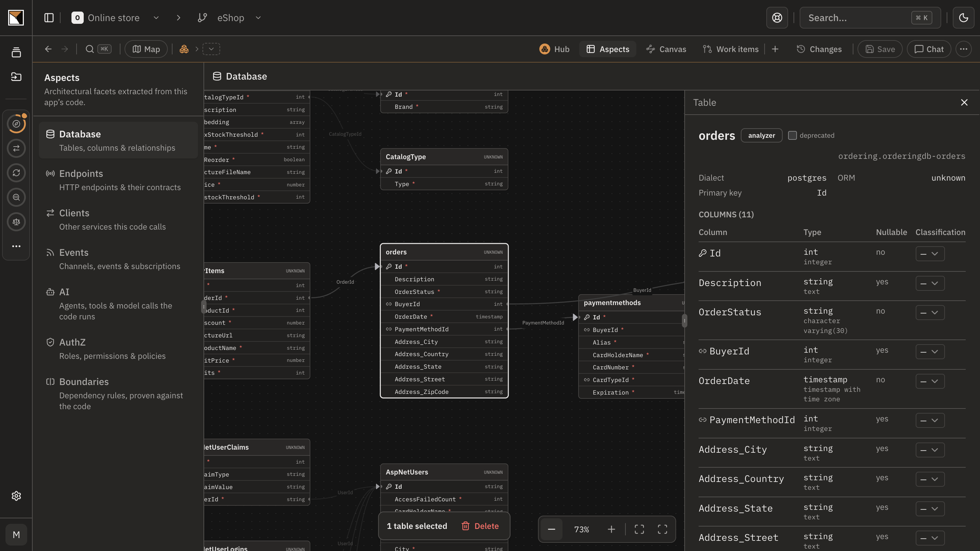980x551 pixels.
Task: Switch to the Hub tab
Action: [x=554, y=49]
